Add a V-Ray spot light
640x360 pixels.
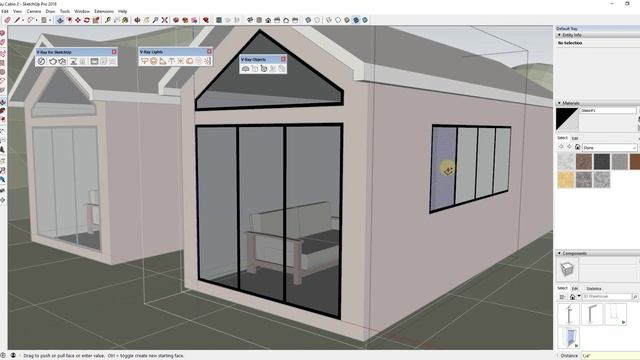pyautogui.click(x=162, y=61)
